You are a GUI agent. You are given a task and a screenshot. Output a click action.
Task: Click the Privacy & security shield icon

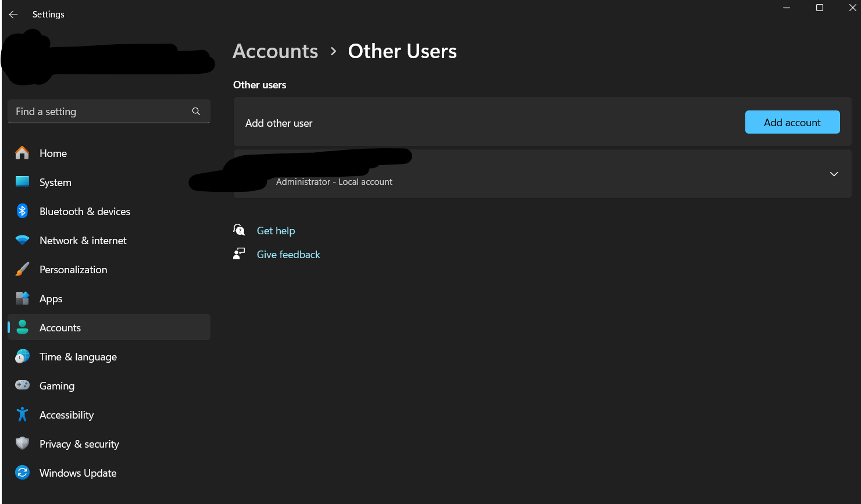(x=22, y=444)
